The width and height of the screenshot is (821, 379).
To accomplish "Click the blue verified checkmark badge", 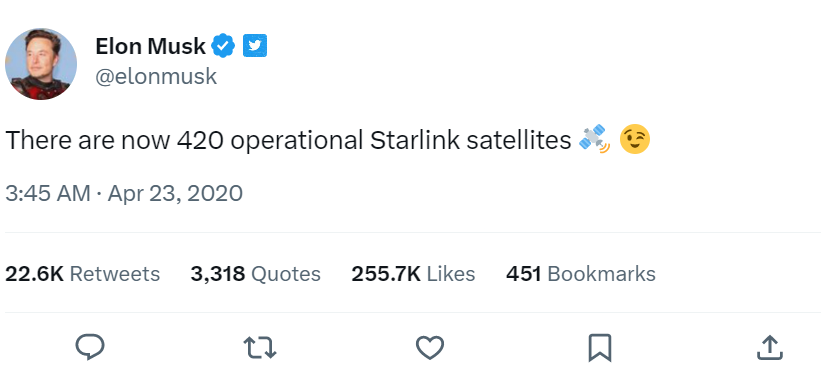I will pos(223,46).
